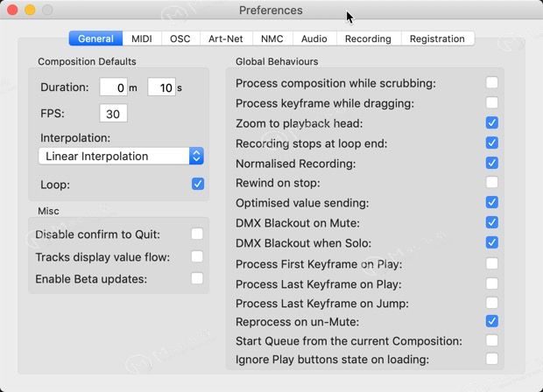This screenshot has width=543, height=392.
Task: Open the Interpolation dropdown menu
Action: point(122,156)
